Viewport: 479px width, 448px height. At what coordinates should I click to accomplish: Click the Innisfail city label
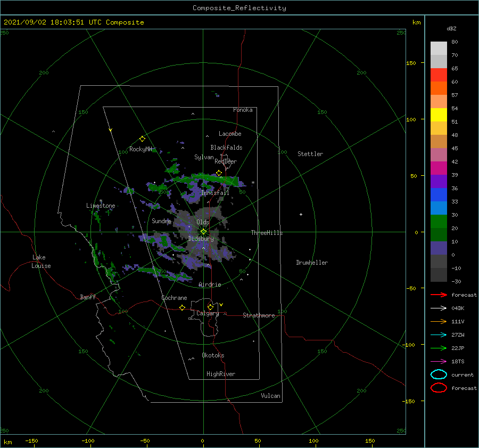point(215,193)
